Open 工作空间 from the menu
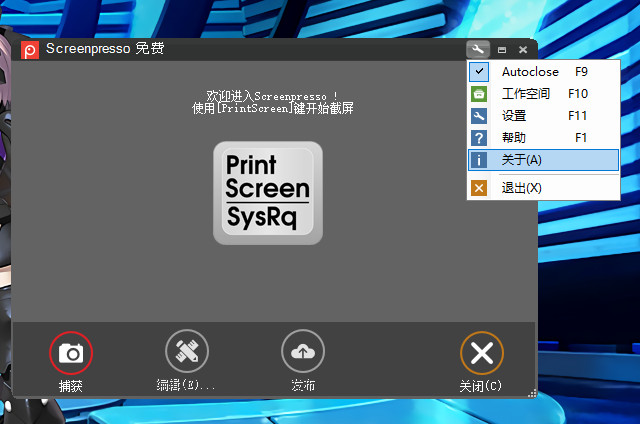The width and height of the screenshot is (640, 424). point(544,94)
